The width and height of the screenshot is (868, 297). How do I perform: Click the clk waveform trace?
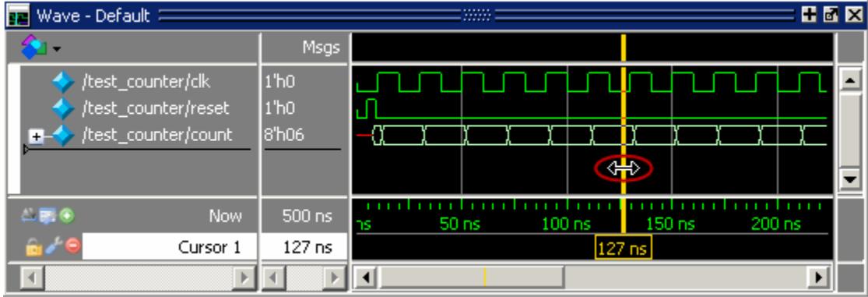click(591, 82)
